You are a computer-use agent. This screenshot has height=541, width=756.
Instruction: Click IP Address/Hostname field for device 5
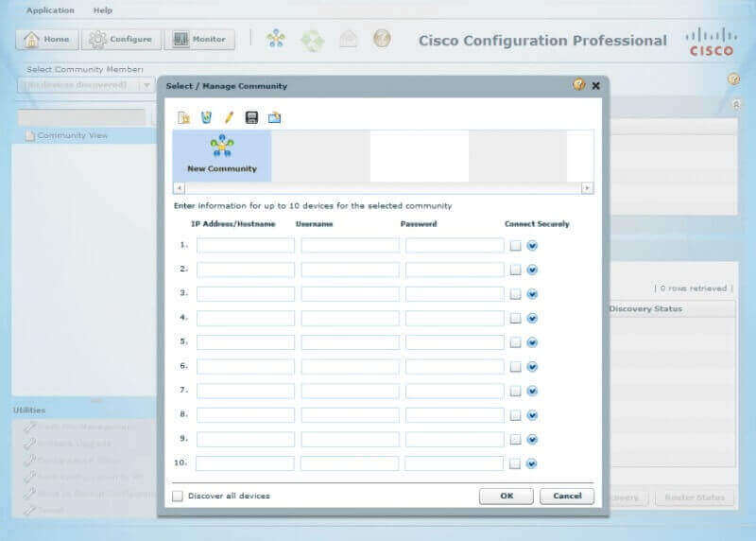click(x=246, y=342)
